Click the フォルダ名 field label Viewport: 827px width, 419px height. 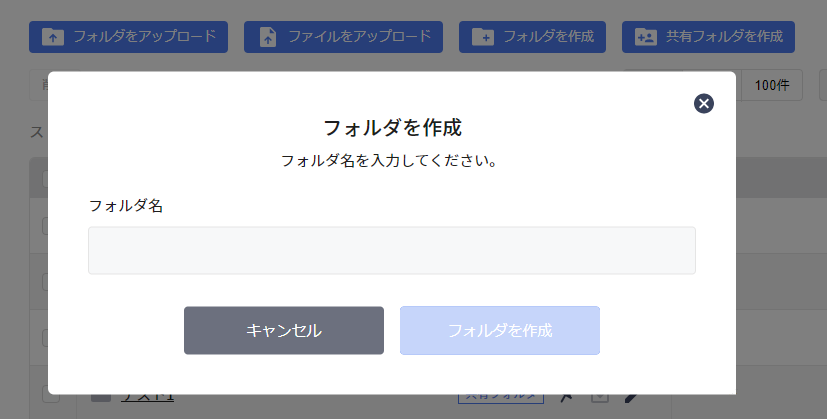click(x=126, y=206)
